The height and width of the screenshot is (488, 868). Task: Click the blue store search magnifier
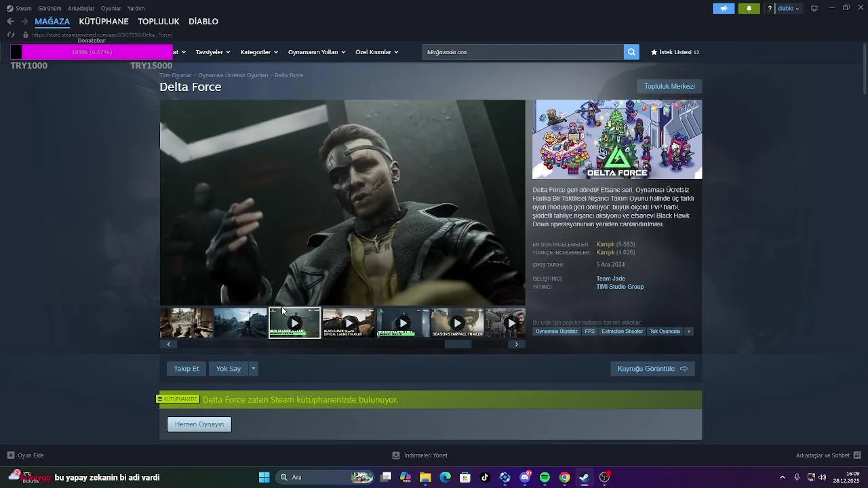click(631, 52)
